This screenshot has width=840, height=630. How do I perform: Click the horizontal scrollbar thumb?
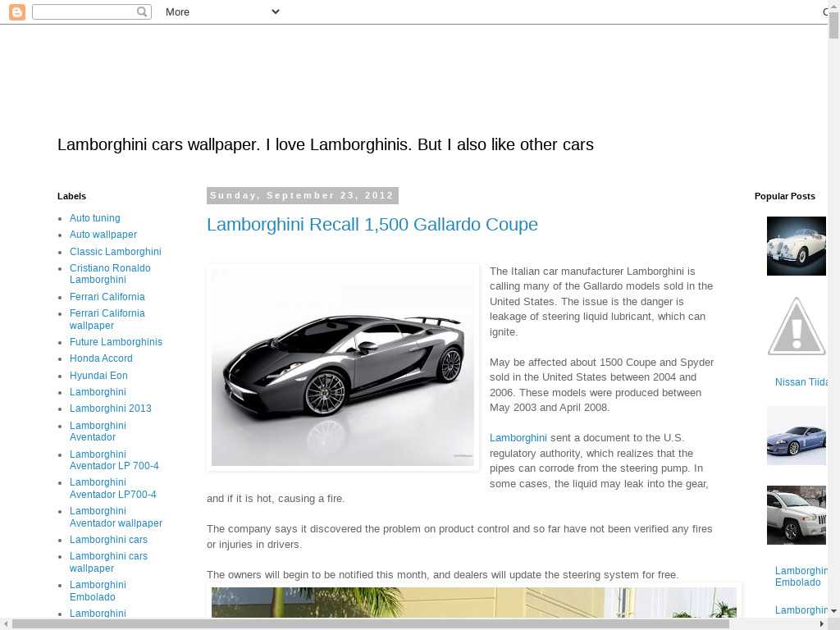click(x=370, y=624)
